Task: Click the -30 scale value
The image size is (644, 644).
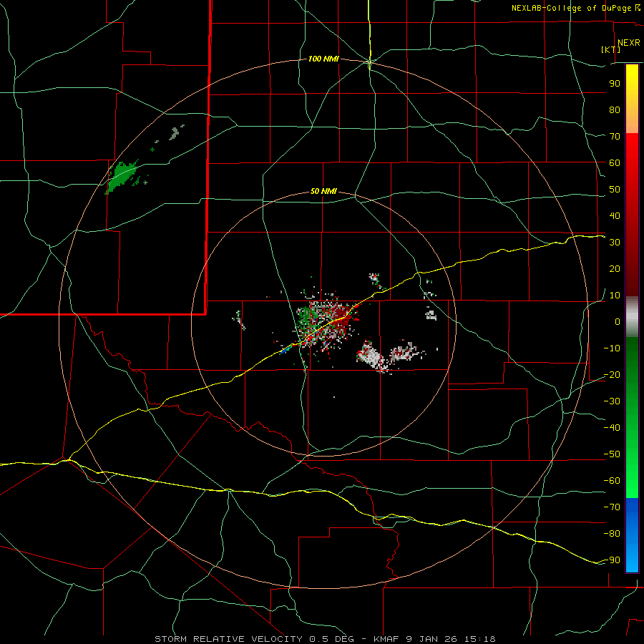Action: 612,401
